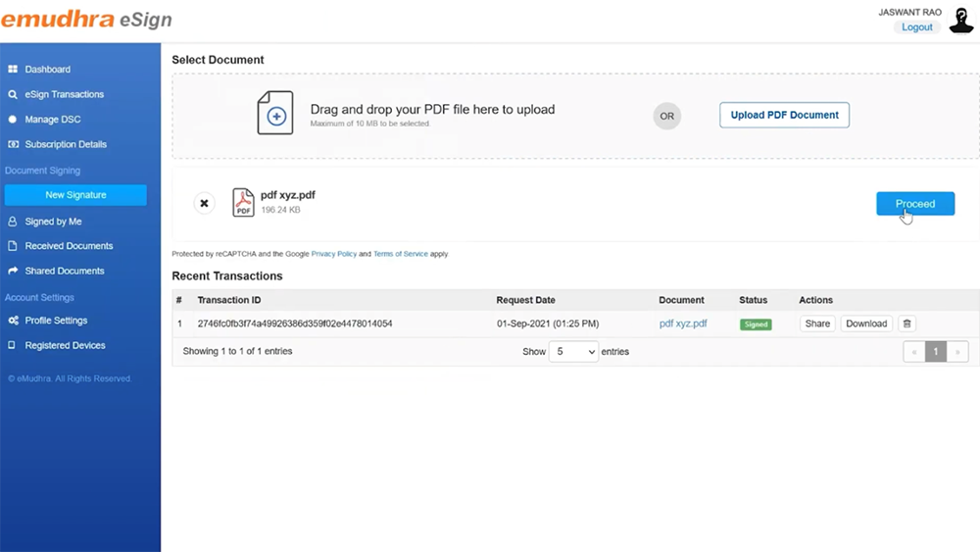Click the add-file upload icon in drop zone
The width and height of the screenshot is (980, 552).
point(275,114)
